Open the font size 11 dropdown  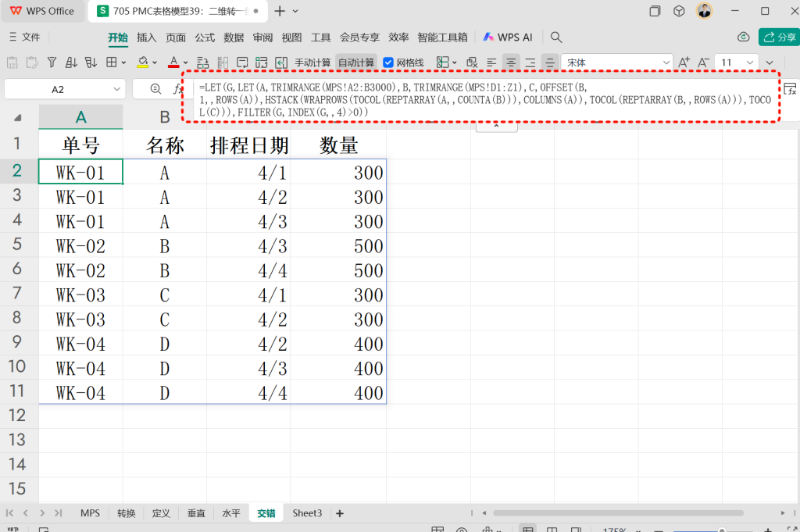pos(750,62)
